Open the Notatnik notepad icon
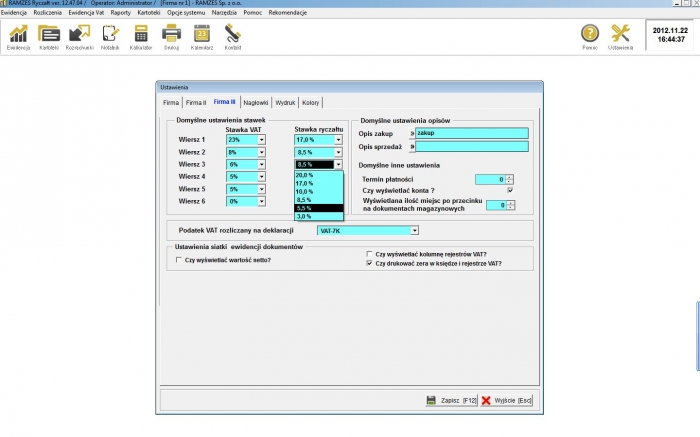This screenshot has width=700, height=437. tap(110, 37)
